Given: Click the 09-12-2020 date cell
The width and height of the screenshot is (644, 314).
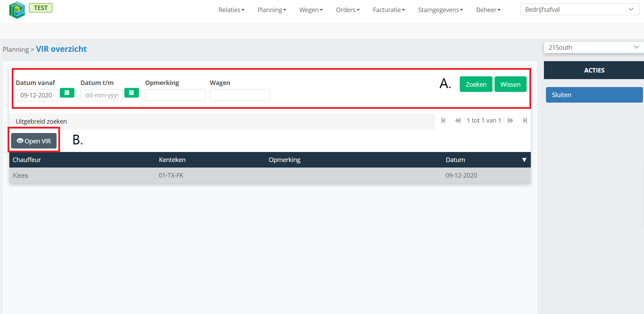Looking at the screenshot, I should point(461,175).
